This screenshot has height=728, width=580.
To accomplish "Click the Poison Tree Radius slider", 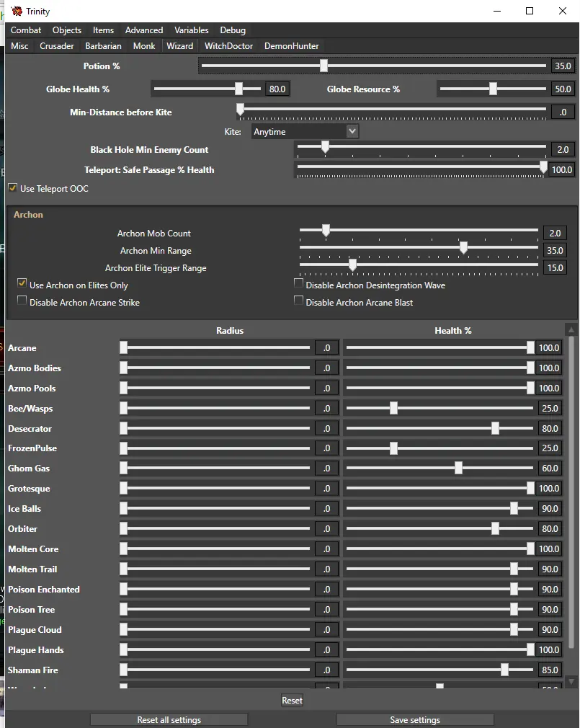I will click(215, 609).
